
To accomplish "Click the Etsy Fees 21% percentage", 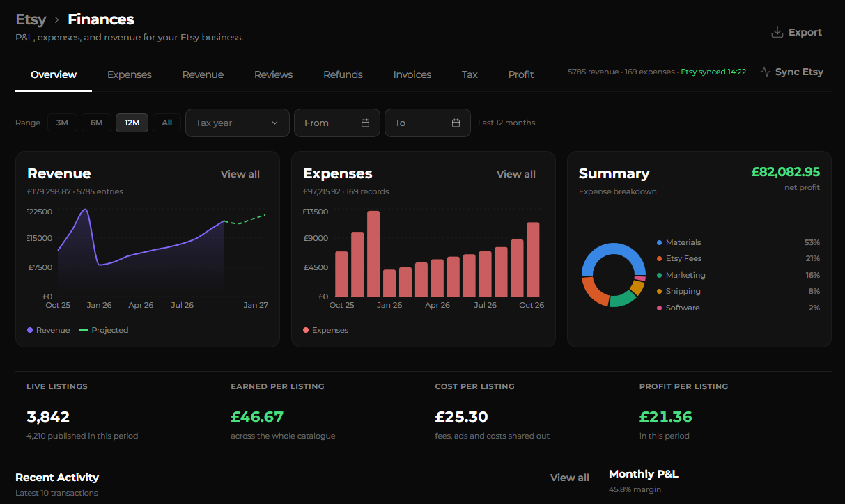I will 812,259.
